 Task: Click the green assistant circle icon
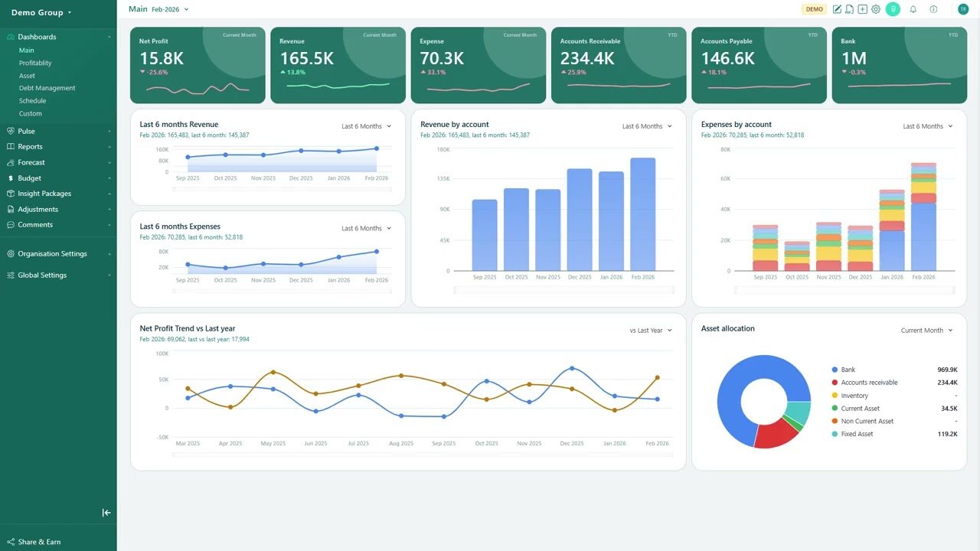(x=893, y=9)
